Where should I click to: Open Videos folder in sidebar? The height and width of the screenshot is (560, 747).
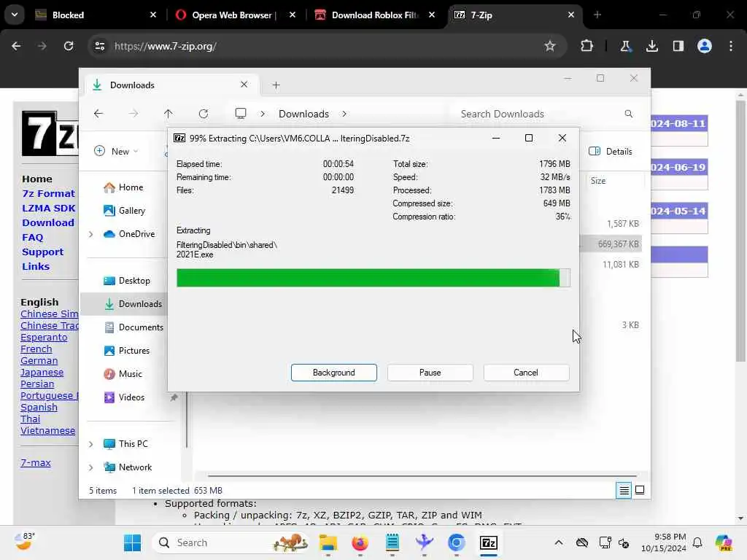tap(131, 397)
